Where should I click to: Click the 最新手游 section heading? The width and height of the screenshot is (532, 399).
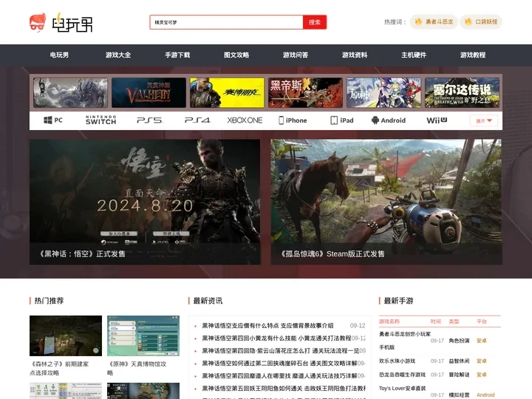398,301
